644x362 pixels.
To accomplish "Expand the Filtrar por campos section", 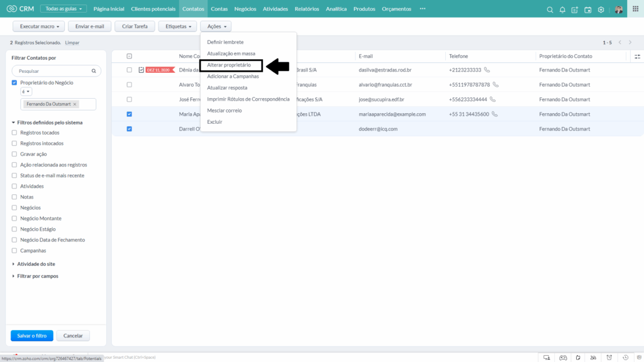I will pyautogui.click(x=37, y=276).
